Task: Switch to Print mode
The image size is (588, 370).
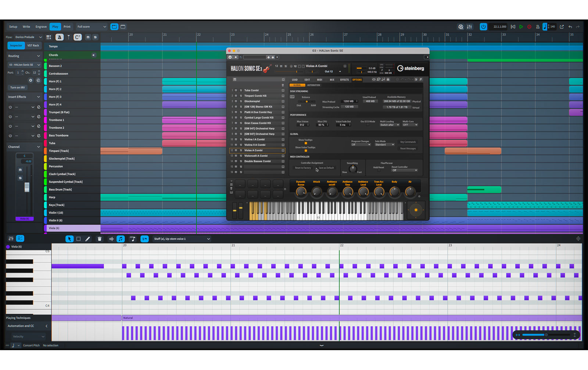Action: 67,27
